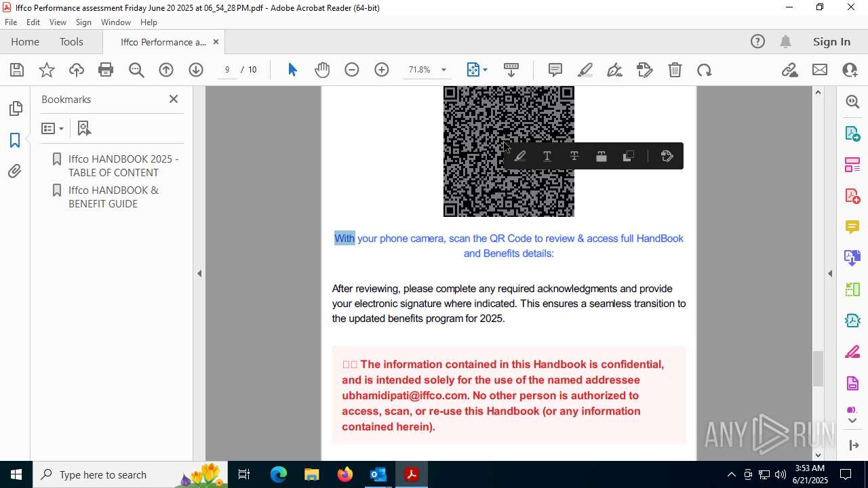Collapse the left navigation pane

(x=199, y=274)
